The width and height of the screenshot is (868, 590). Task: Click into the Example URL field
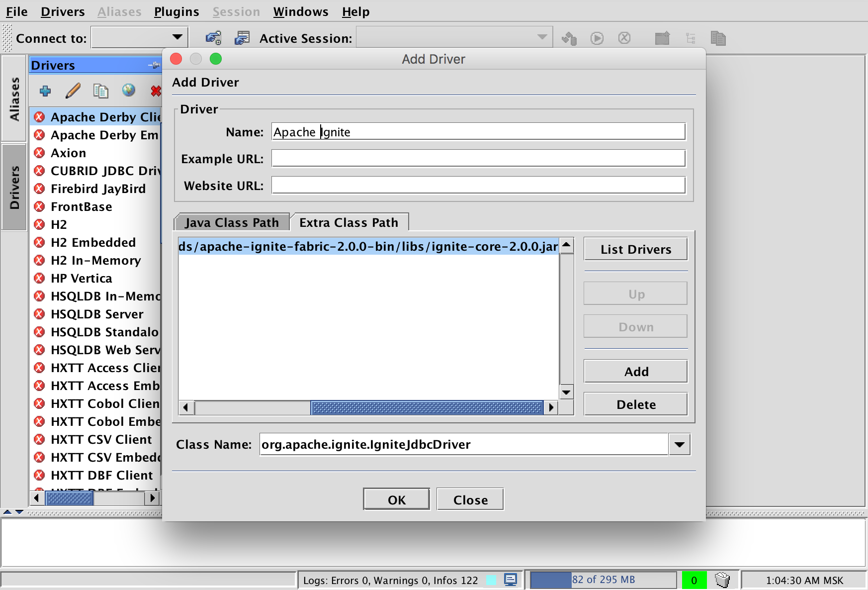(x=478, y=159)
